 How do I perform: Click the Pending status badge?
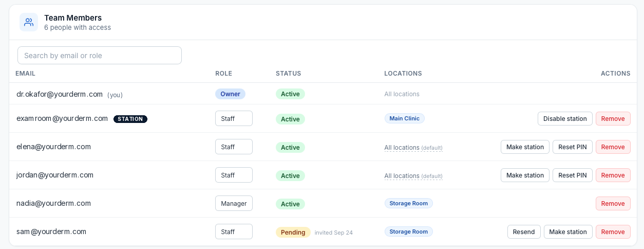293,232
